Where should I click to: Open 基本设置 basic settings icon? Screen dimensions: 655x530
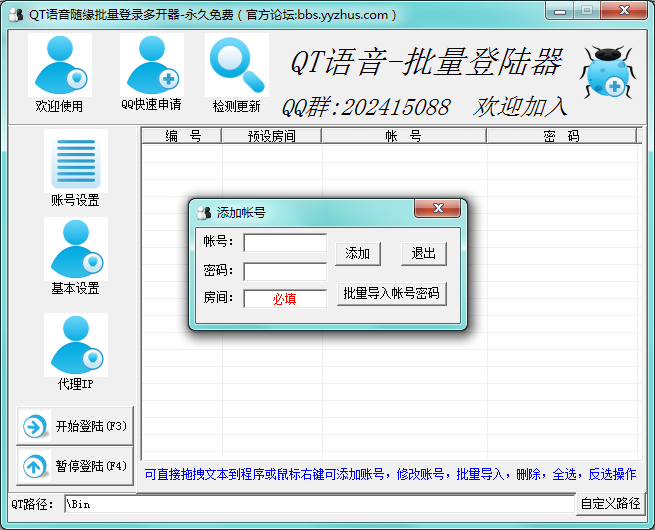pyautogui.click(x=75, y=249)
